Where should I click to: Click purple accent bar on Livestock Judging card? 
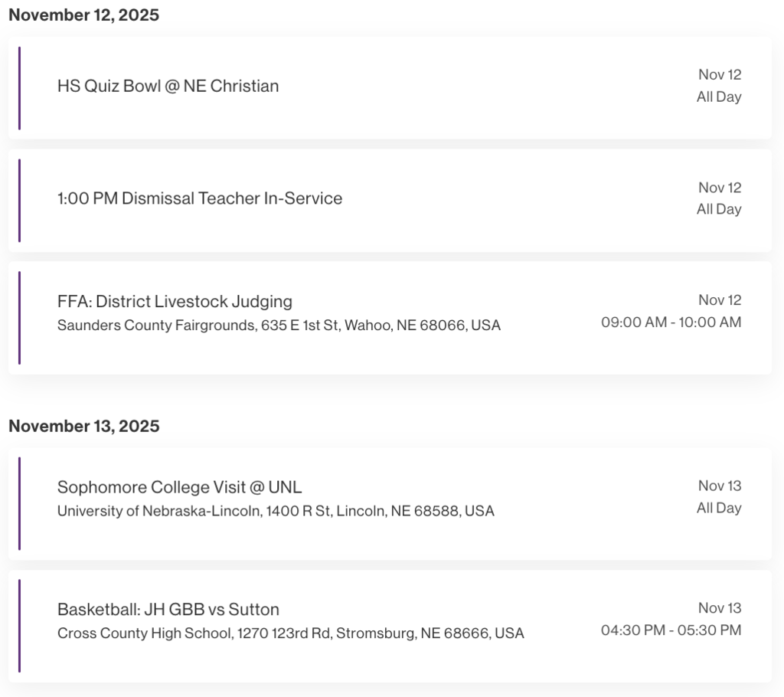[19, 317]
